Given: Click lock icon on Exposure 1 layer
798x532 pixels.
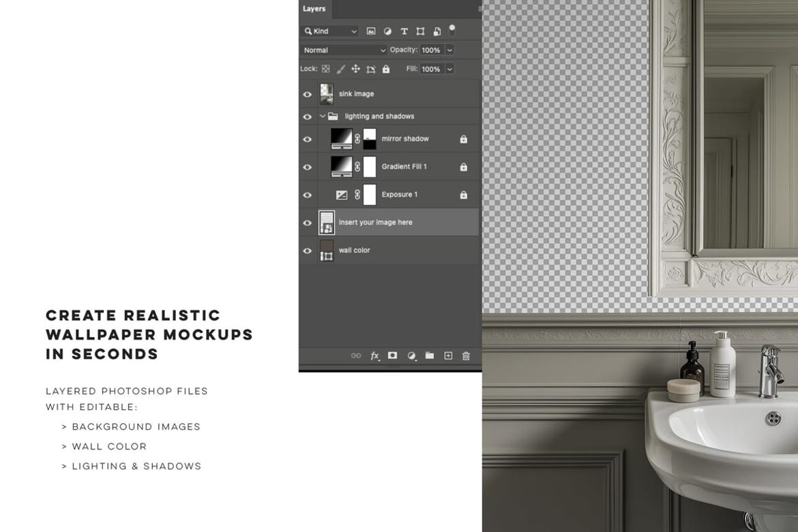Looking at the screenshot, I should [x=464, y=195].
